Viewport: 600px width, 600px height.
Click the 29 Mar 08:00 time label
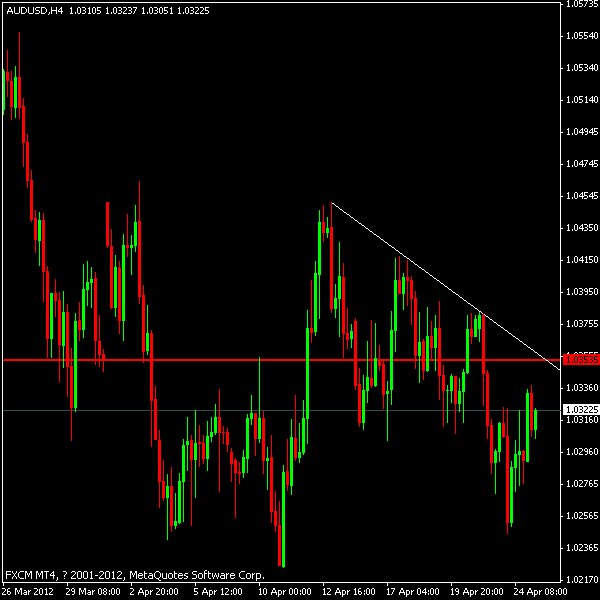click(x=93, y=592)
